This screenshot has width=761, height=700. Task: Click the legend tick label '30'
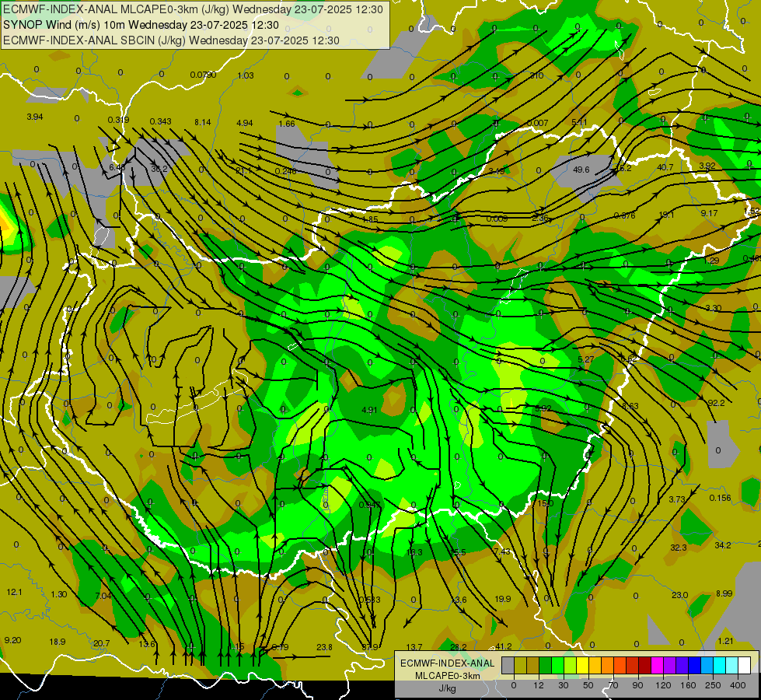pyautogui.click(x=564, y=685)
